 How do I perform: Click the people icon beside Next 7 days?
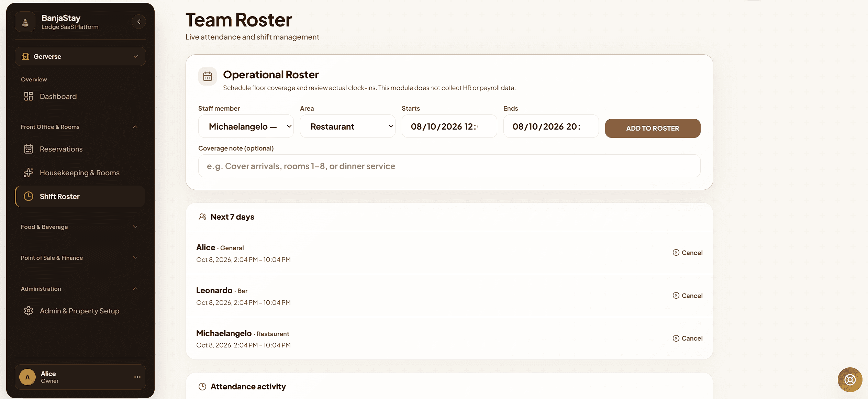(202, 217)
